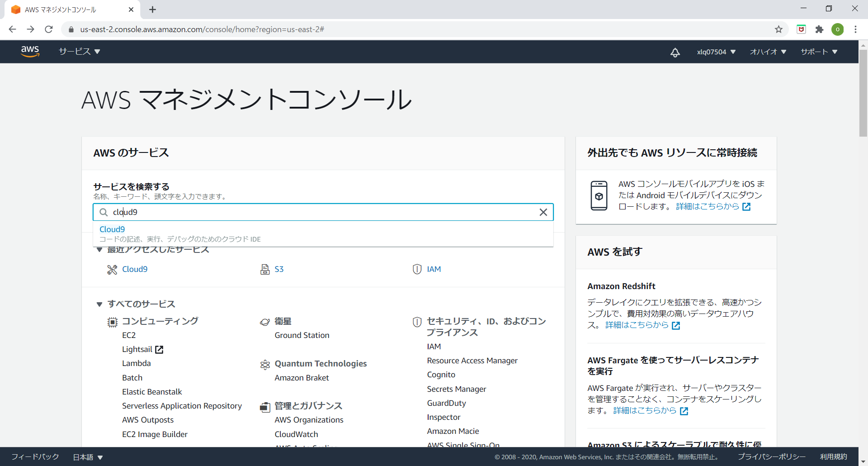Open S3 from recent services

(279, 270)
